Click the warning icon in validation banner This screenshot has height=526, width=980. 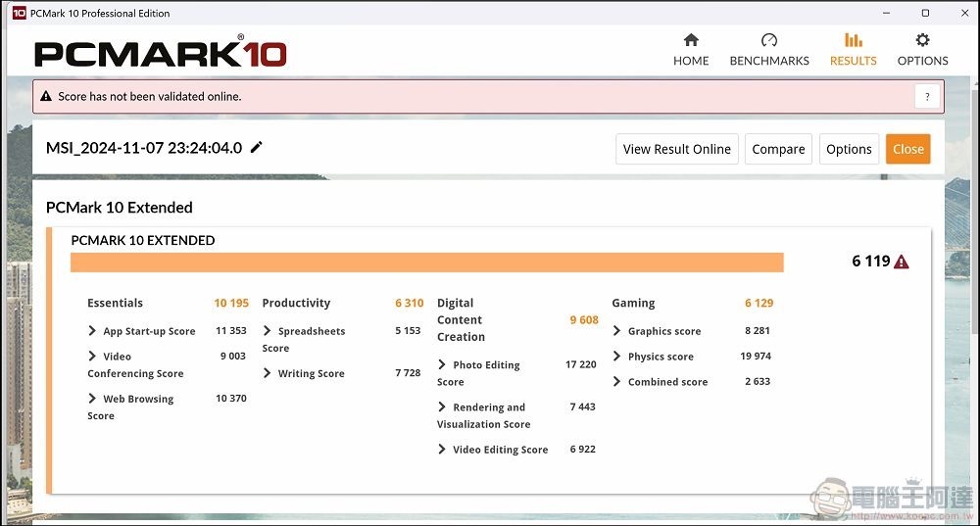tap(46, 96)
